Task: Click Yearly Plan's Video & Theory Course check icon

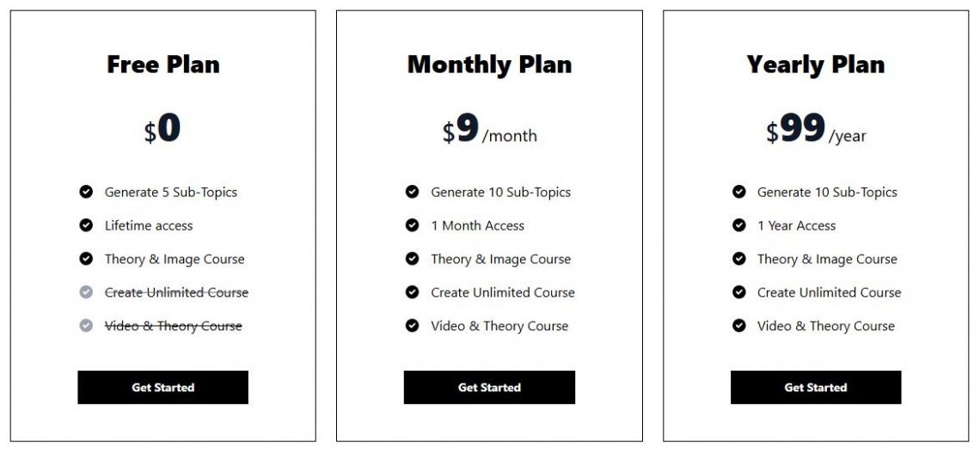Action: coord(739,326)
